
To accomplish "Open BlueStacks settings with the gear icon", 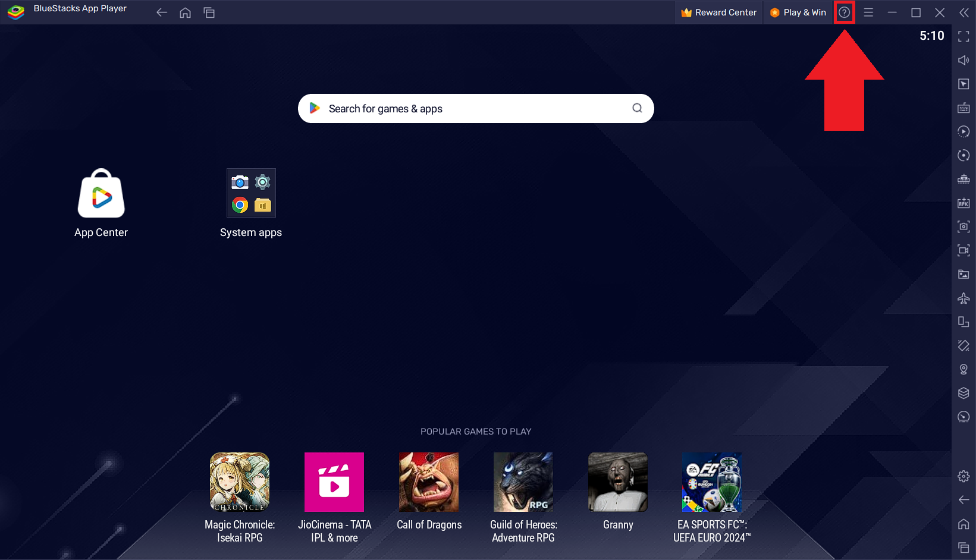I will 964,476.
